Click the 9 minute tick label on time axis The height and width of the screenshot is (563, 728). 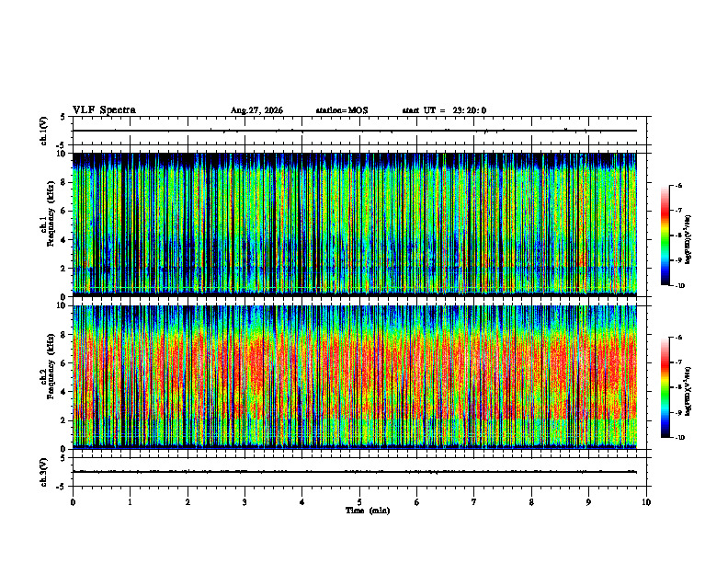pyautogui.click(x=588, y=502)
